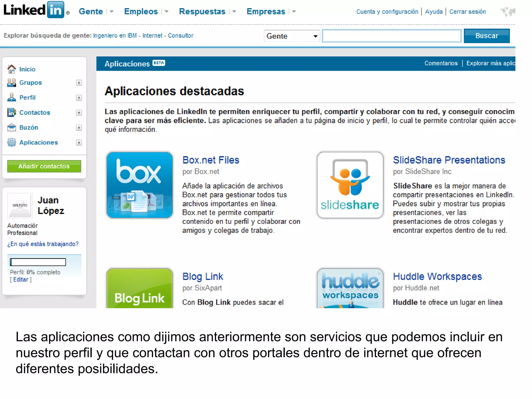532x399 pixels.
Task: Open the Gente top navigation item
Action: [91, 11]
